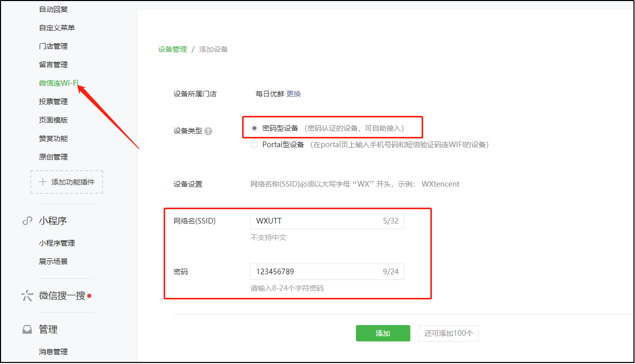The height and width of the screenshot is (364, 635).
Task: Open the 自动回复 sidebar menu item
Action: tap(53, 9)
